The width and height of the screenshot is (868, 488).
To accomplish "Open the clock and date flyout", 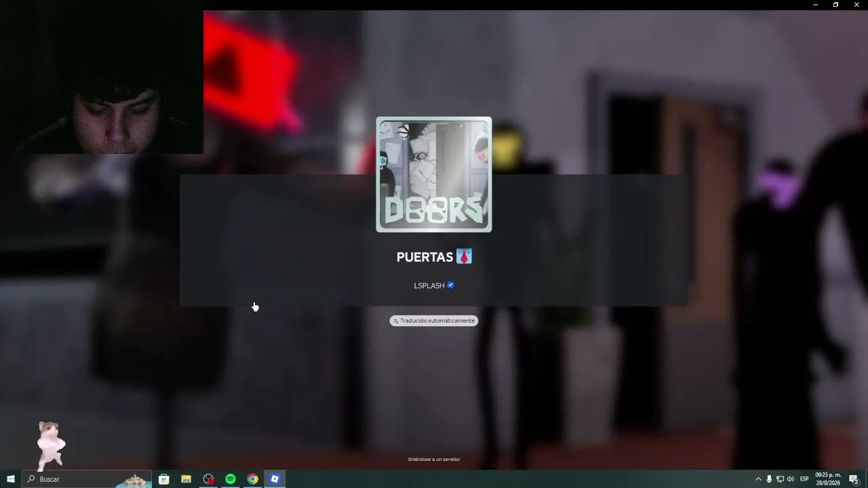I will tap(828, 479).
